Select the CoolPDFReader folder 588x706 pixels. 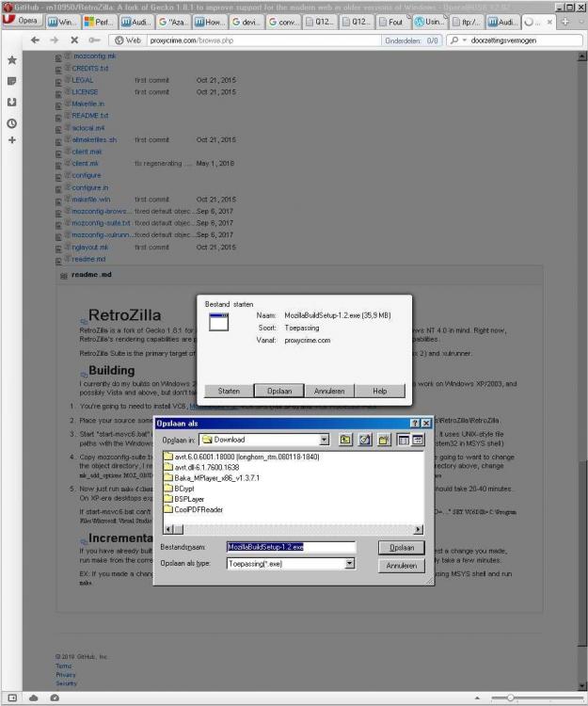tap(194, 509)
